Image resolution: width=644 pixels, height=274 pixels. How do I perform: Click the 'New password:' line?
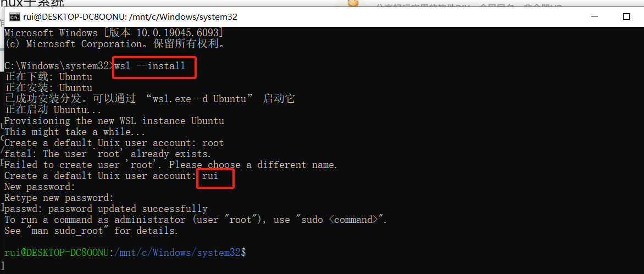pyautogui.click(x=40, y=187)
